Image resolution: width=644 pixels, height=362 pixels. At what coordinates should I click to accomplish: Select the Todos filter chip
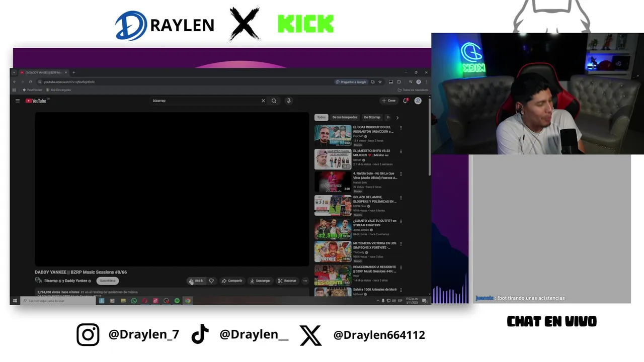point(321,117)
